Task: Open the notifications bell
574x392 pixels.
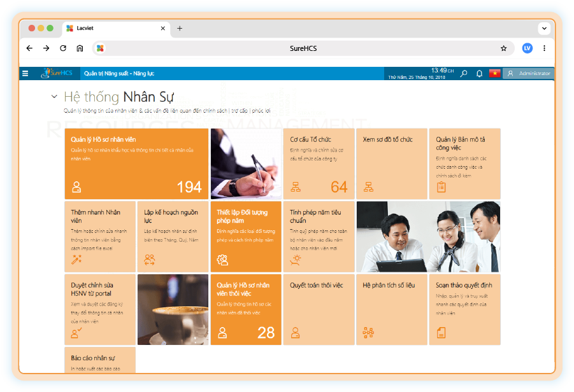Action: 479,74
